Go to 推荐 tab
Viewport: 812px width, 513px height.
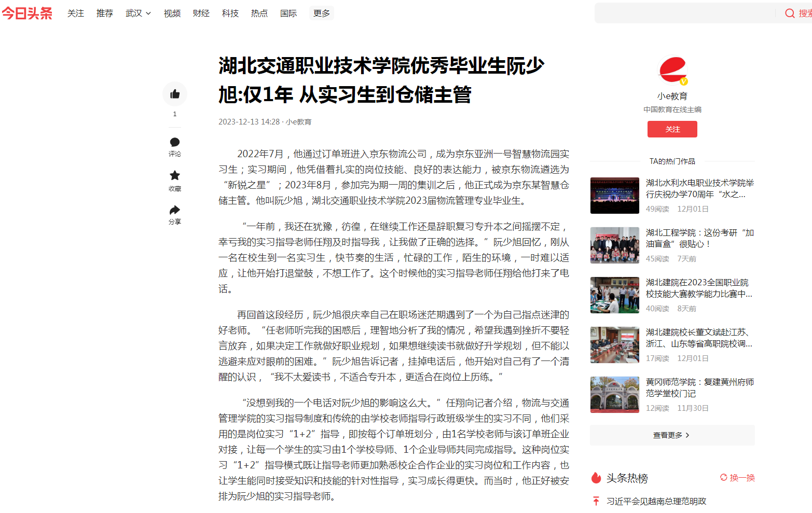[105, 13]
